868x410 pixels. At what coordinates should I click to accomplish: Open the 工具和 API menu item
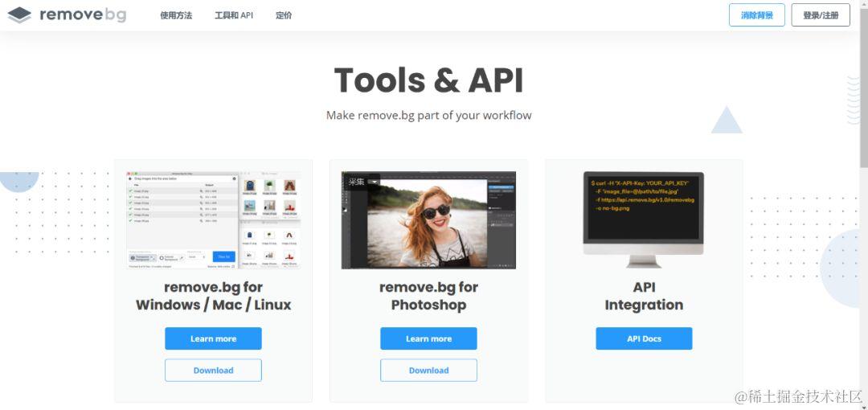click(234, 15)
